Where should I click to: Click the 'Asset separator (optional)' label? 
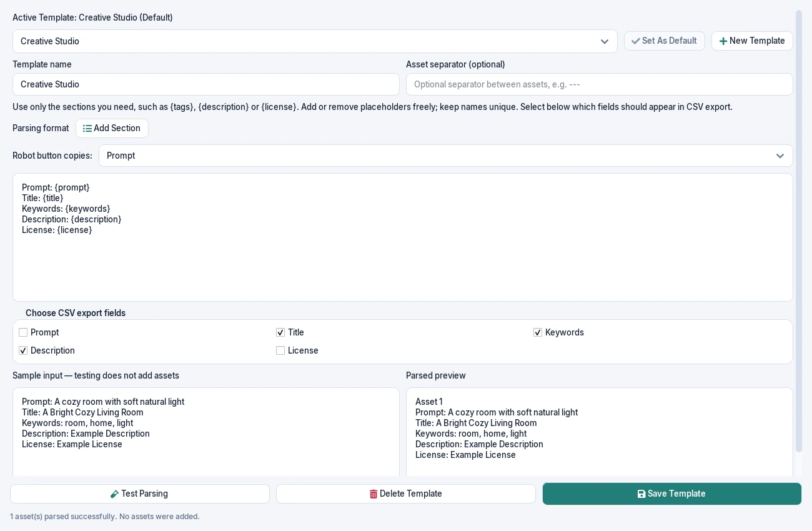(x=455, y=64)
